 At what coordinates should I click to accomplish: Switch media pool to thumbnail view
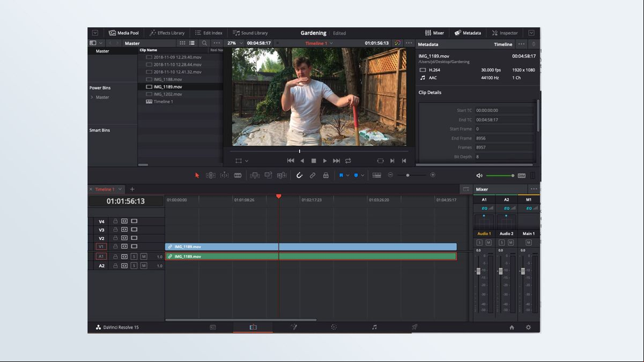182,43
